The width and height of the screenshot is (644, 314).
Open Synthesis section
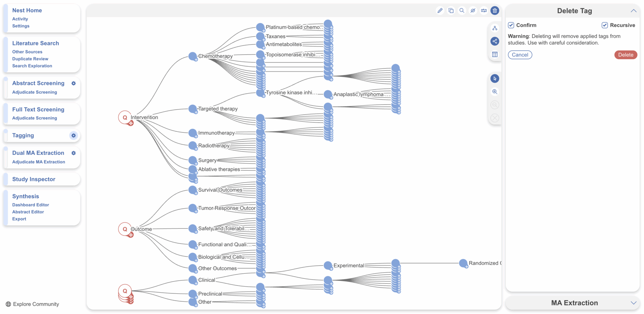[25, 196]
